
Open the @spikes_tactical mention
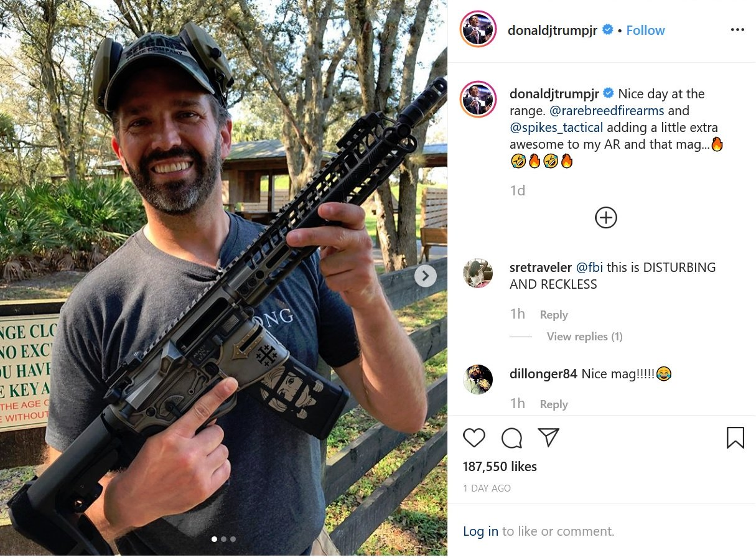(x=556, y=128)
